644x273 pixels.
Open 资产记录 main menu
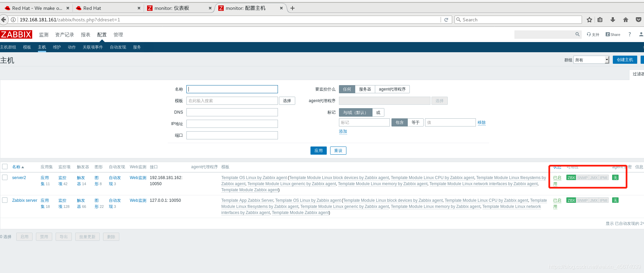point(64,35)
